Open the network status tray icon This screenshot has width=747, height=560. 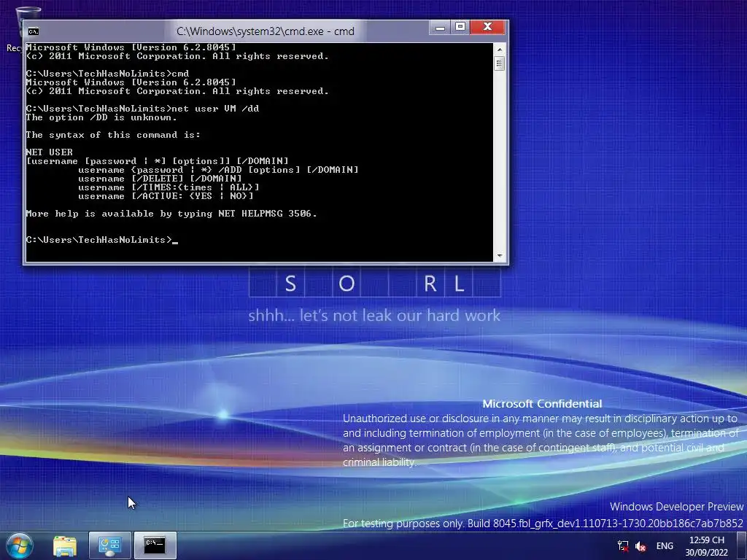(x=623, y=545)
